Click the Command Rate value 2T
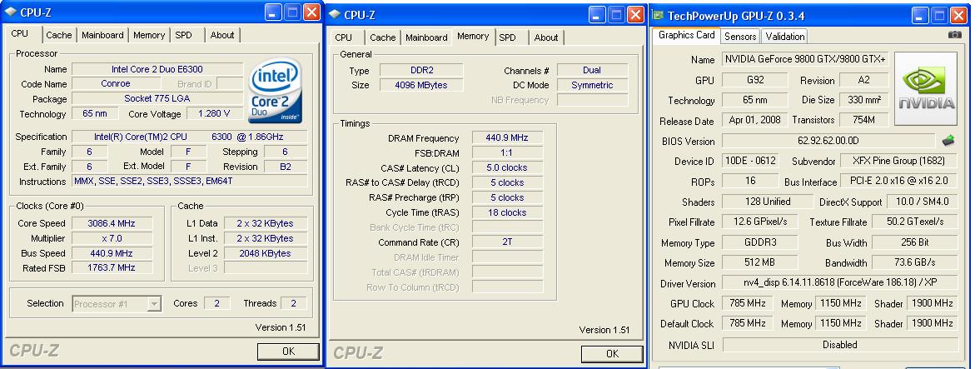Image resolution: width=980 pixels, height=369 pixels. tap(507, 242)
